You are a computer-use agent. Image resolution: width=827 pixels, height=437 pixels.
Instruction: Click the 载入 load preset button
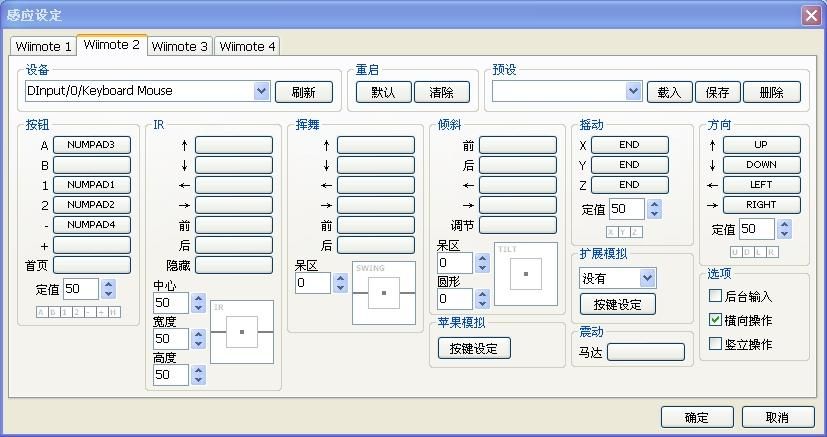coord(669,92)
